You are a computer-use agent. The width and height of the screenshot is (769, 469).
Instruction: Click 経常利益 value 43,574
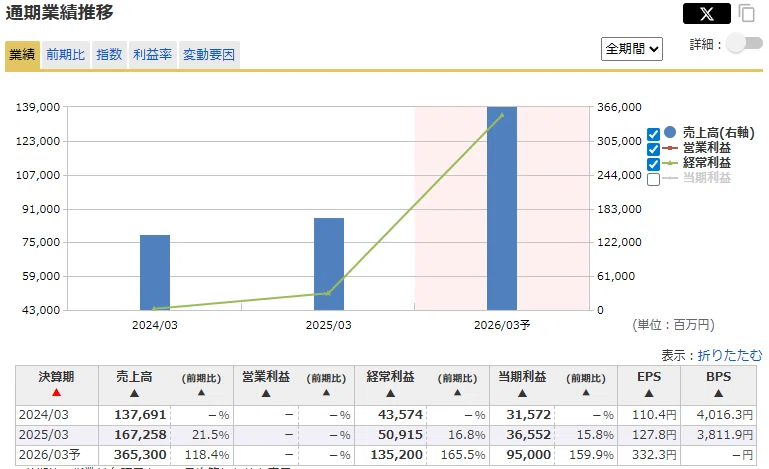(400, 415)
